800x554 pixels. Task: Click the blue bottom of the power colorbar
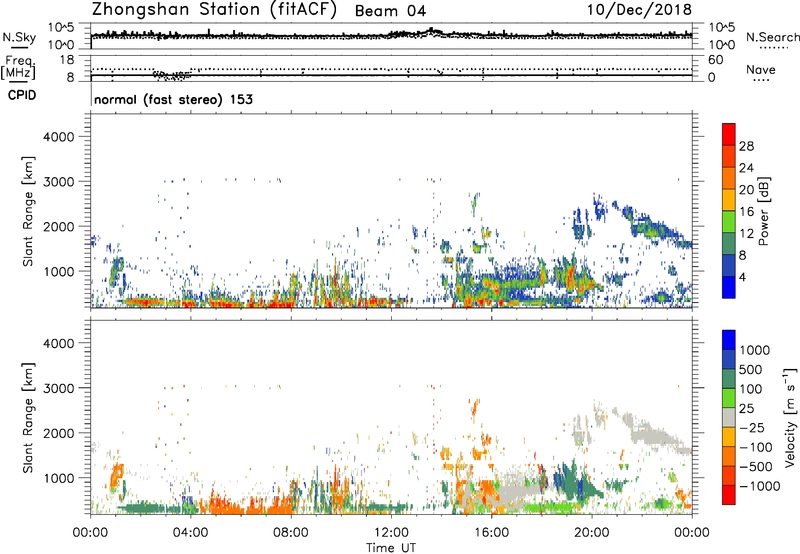point(729,287)
